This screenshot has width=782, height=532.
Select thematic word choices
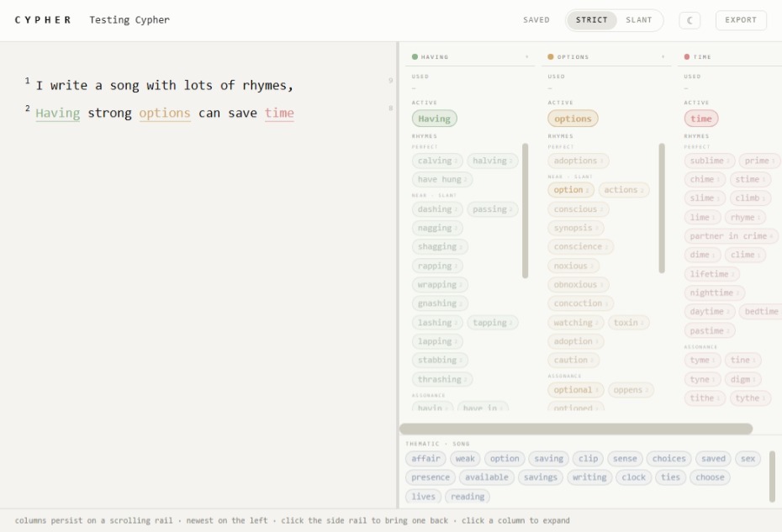click(668, 459)
